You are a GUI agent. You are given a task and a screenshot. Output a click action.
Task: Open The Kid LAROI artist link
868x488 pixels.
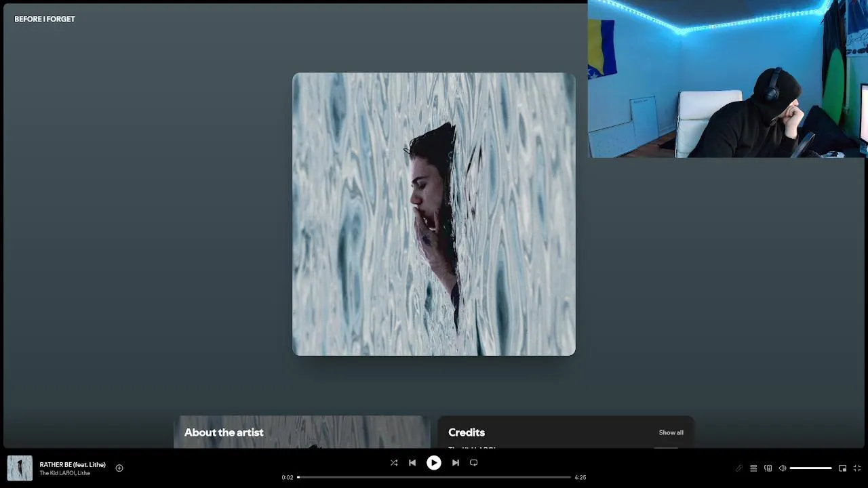57,473
